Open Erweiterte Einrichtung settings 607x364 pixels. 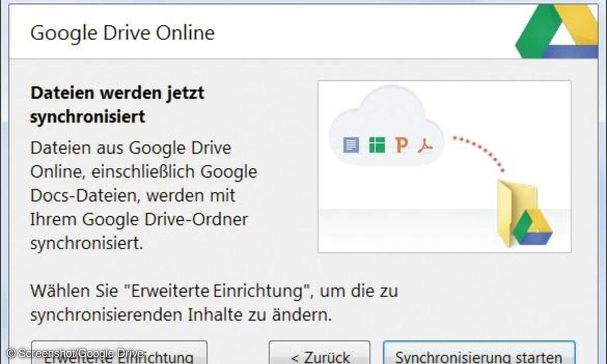coord(119,353)
